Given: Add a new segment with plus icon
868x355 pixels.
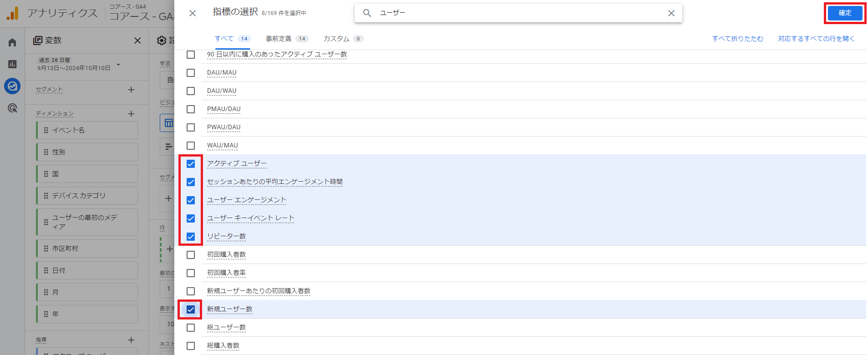Looking at the screenshot, I should click(131, 90).
